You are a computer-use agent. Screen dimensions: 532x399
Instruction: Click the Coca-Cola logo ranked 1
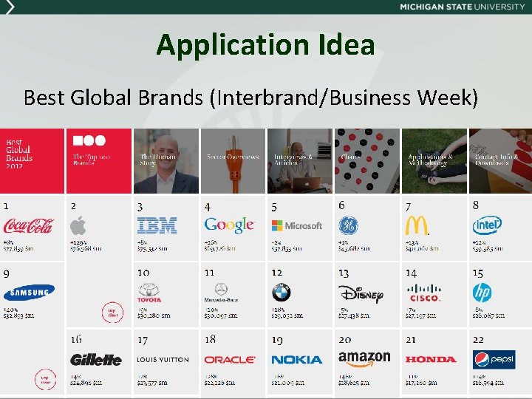29,226
